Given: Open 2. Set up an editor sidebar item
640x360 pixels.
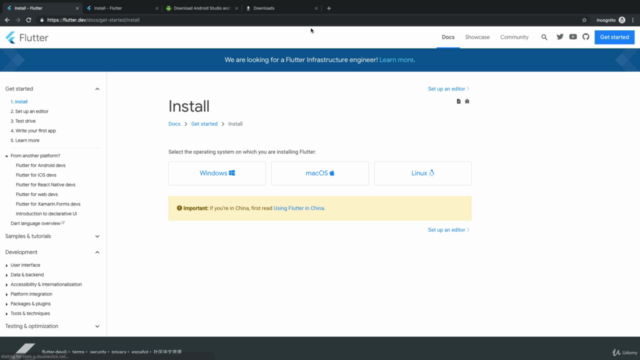Looking at the screenshot, I should click(x=29, y=111).
